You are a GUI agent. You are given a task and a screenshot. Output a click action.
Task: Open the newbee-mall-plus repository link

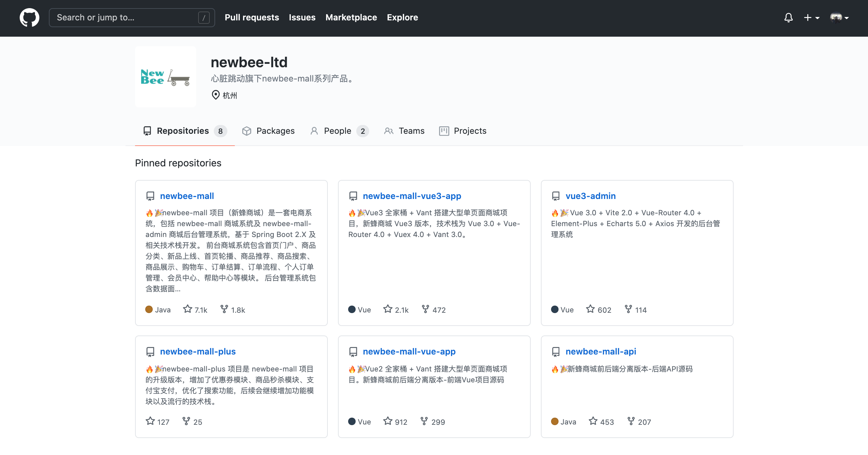click(198, 351)
